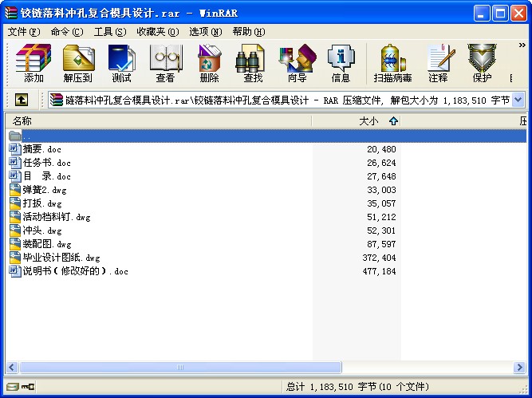Open the 工具(S) menu
Image resolution: width=532 pixels, height=398 pixels.
[x=110, y=32]
